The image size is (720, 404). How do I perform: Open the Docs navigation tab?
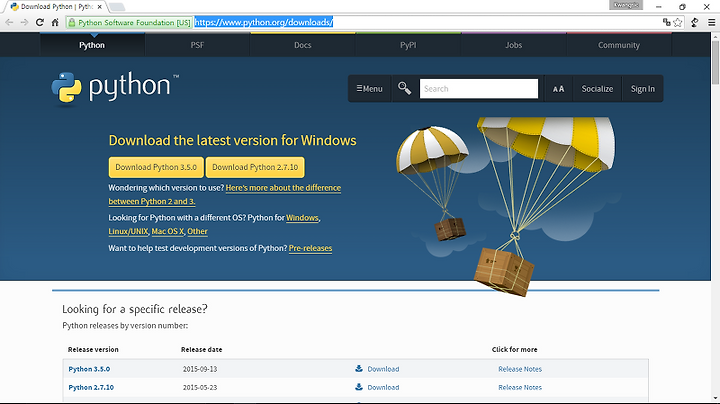tap(303, 45)
